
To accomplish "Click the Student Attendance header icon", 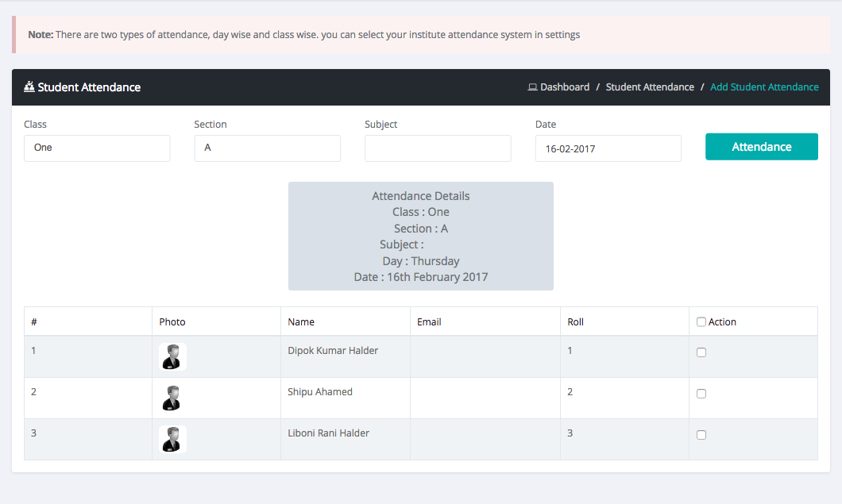I will 29,87.
